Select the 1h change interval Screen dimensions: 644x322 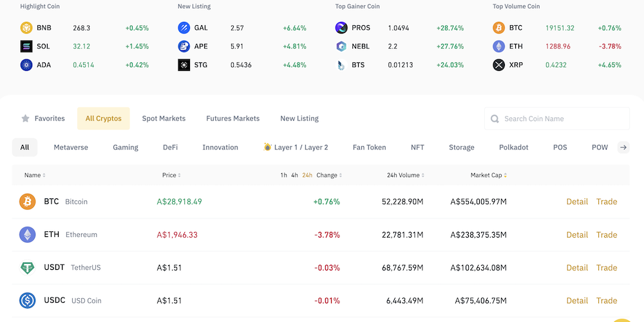pos(284,175)
